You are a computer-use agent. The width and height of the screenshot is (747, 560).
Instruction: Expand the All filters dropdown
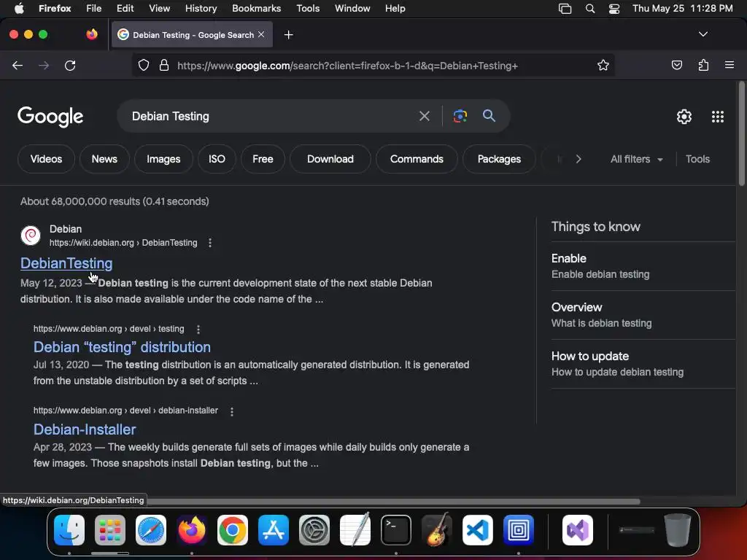(636, 159)
